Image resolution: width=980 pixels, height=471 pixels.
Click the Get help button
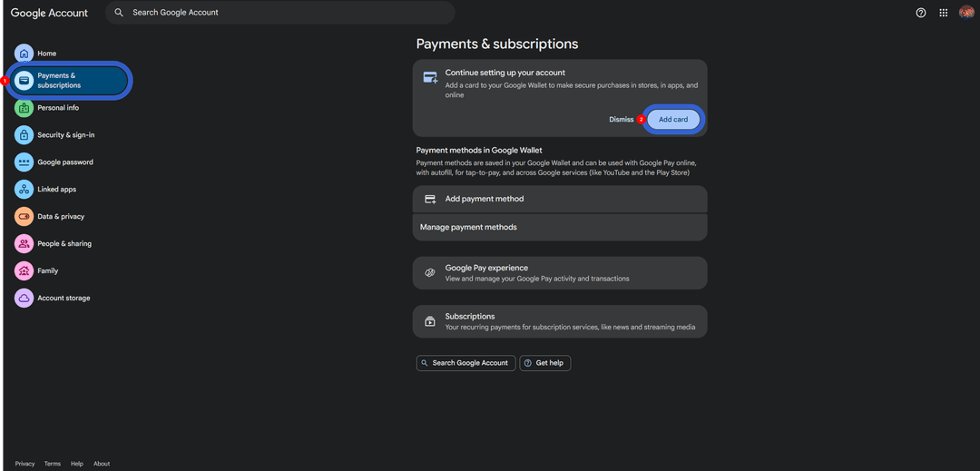tap(545, 363)
